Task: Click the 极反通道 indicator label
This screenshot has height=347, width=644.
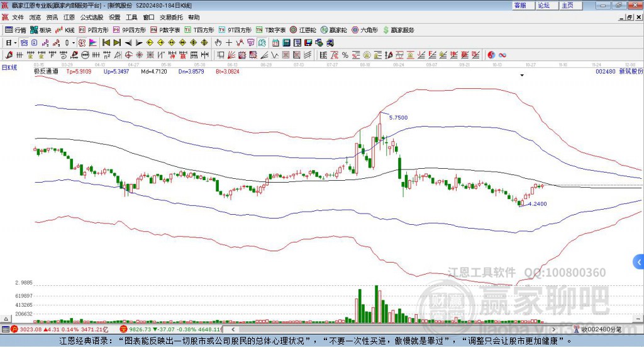Action: [x=46, y=71]
